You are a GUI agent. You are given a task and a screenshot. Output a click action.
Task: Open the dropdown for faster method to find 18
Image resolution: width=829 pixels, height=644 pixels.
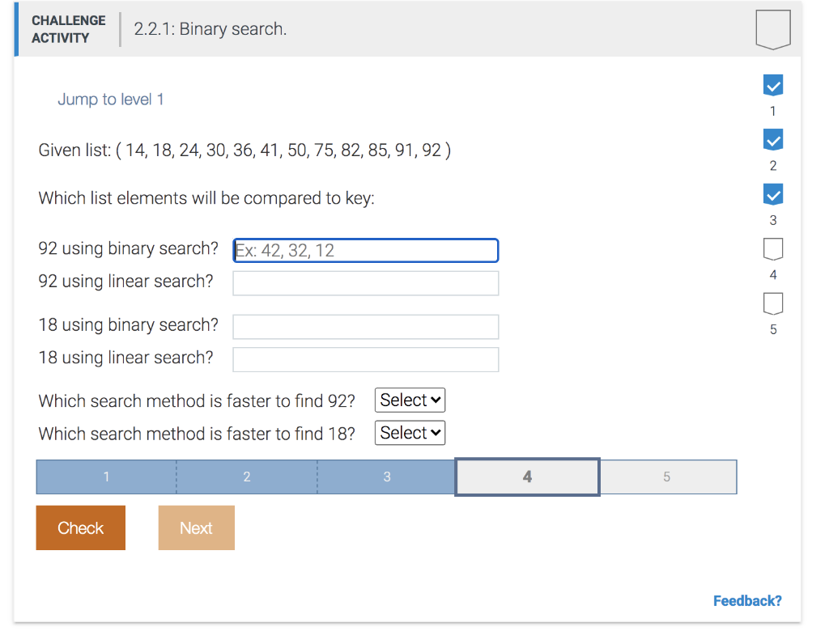click(410, 433)
